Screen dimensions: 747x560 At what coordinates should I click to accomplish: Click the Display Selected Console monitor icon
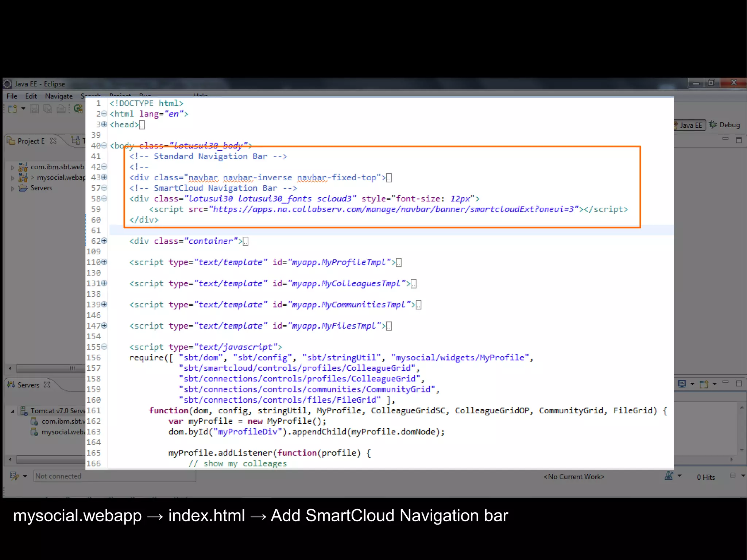point(682,384)
